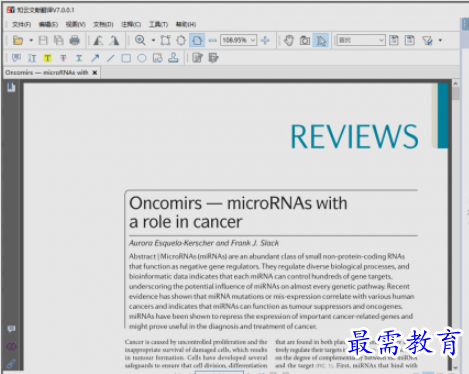Select the Underline text tool

79,58
